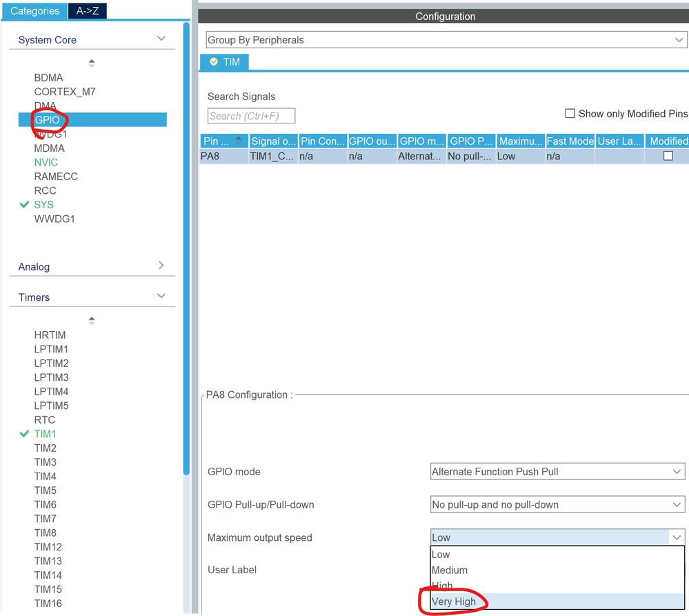Open the TIM peripheral tab

[225, 62]
